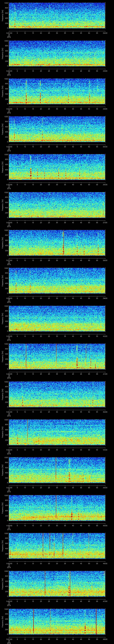Click the '9:40:00' time axis label
114x644 pixels.
coord(9,374)
